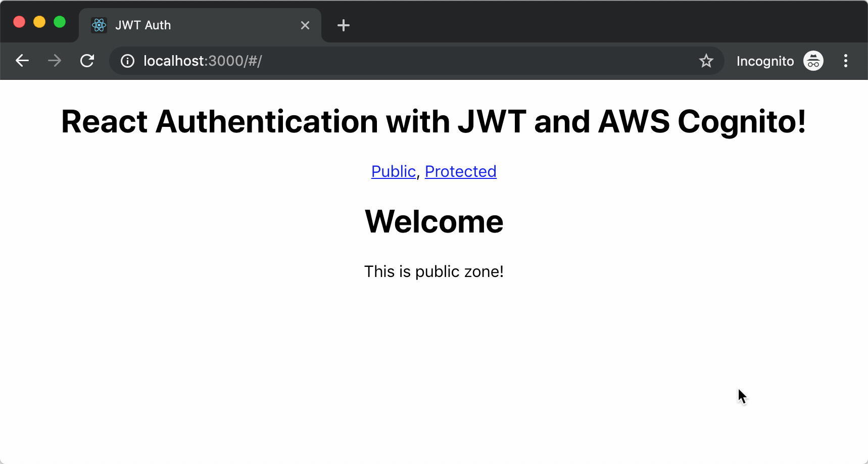Click the Incognito label
Image resolution: width=868 pixels, height=464 pixels.
point(765,61)
